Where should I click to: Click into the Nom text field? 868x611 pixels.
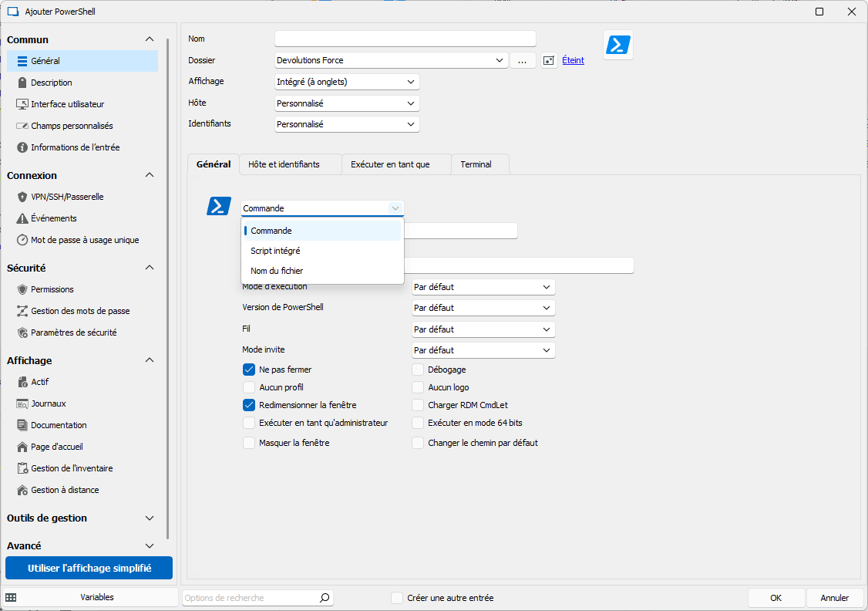coord(405,39)
